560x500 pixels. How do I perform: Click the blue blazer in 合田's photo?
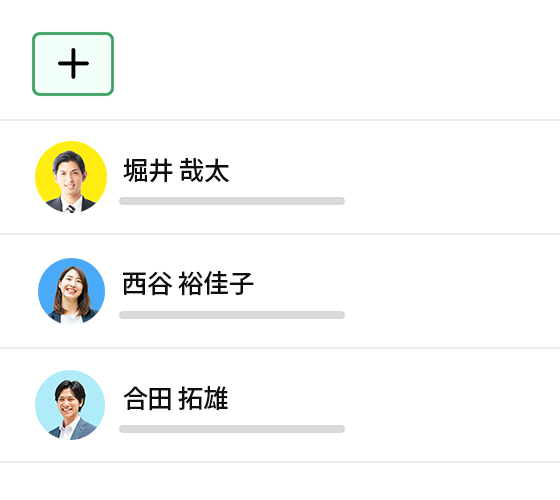[83, 429]
